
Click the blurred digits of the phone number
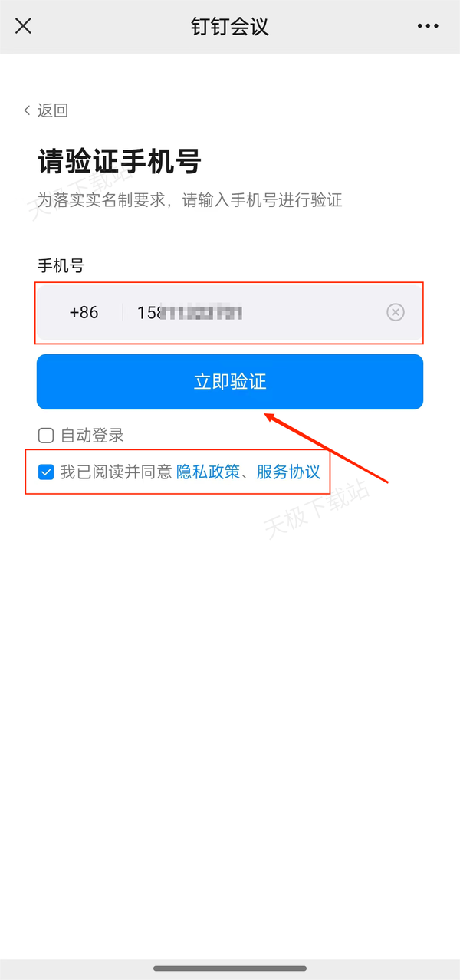click(x=199, y=312)
